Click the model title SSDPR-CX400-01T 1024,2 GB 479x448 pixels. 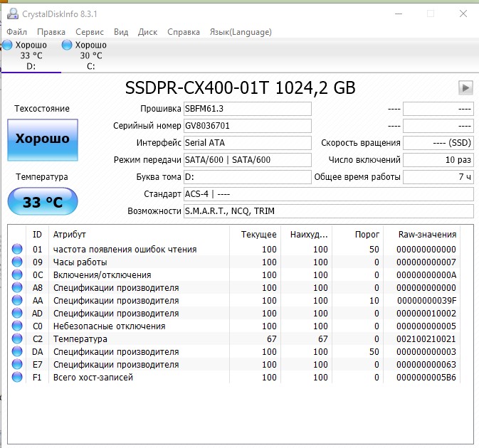[x=240, y=88]
